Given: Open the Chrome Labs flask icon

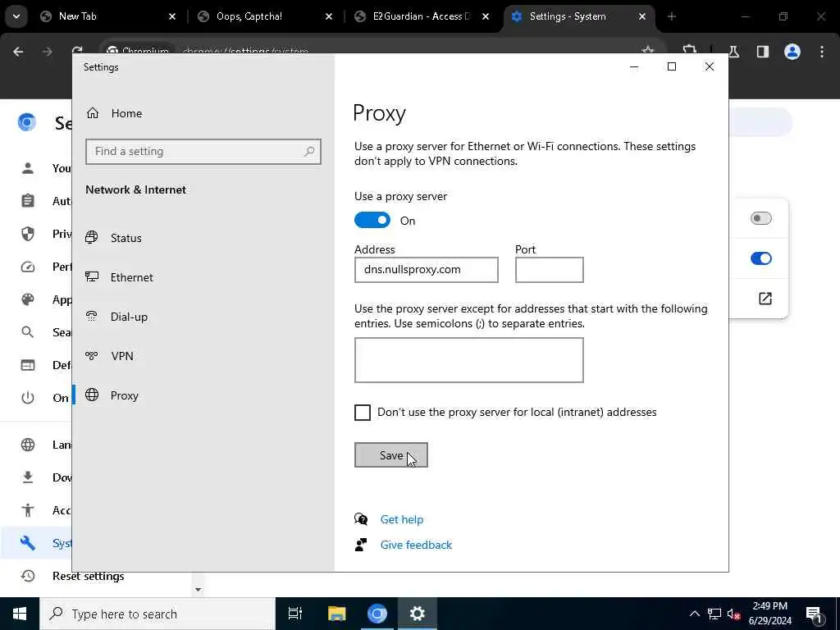Looking at the screenshot, I should coord(734,52).
